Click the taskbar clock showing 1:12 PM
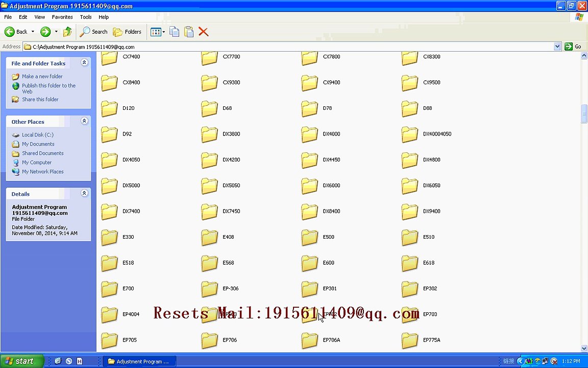 point(571,361)
